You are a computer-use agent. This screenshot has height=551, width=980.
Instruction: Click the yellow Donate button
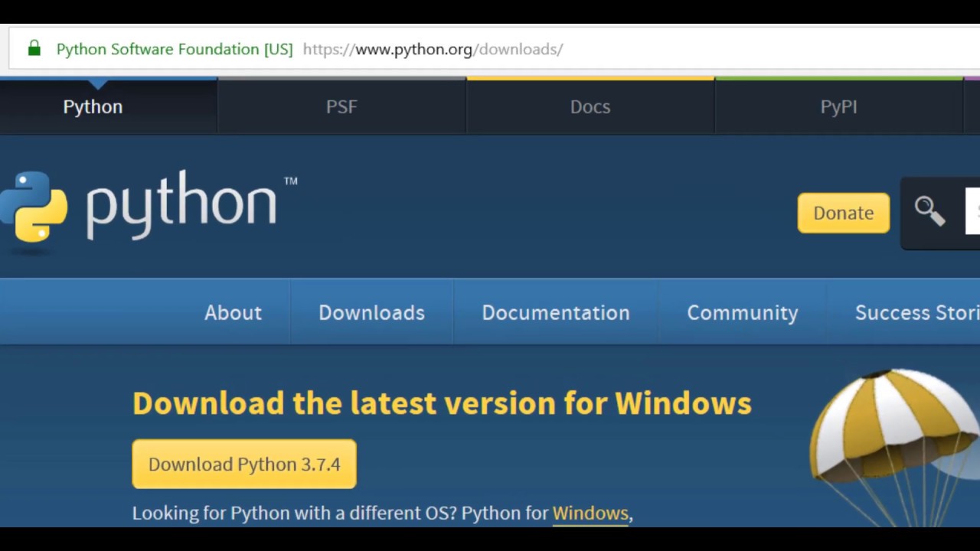tap(843, 213)
